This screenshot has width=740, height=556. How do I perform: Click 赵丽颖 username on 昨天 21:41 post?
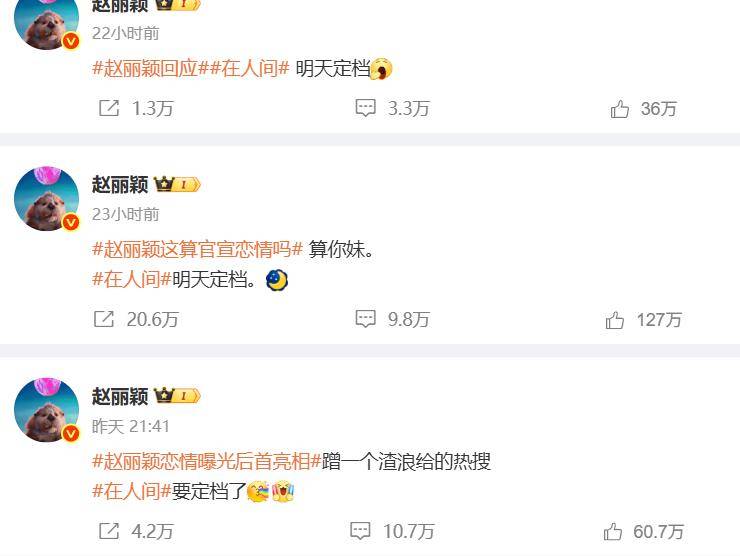[x=120, y=396]
